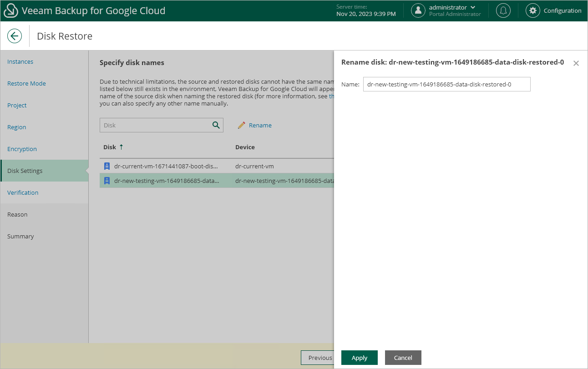This screenshot has height=369, width=588.
Task: Click the Rename disk panel title
Action: [453, 62]
